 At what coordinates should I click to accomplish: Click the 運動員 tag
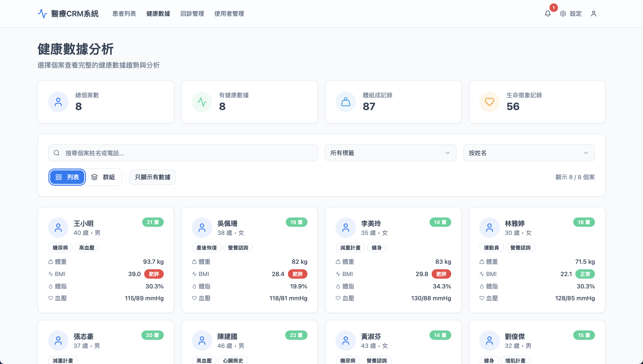[491, 247]
